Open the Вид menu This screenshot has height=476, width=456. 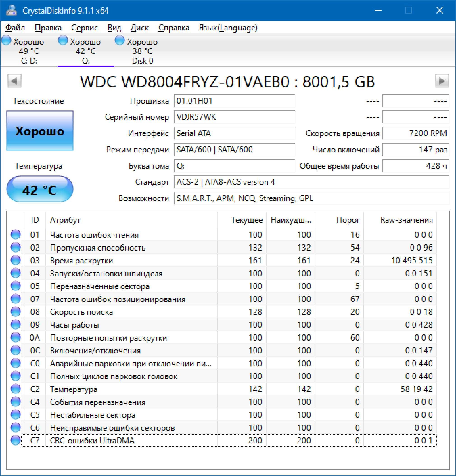tap(114, 28)
